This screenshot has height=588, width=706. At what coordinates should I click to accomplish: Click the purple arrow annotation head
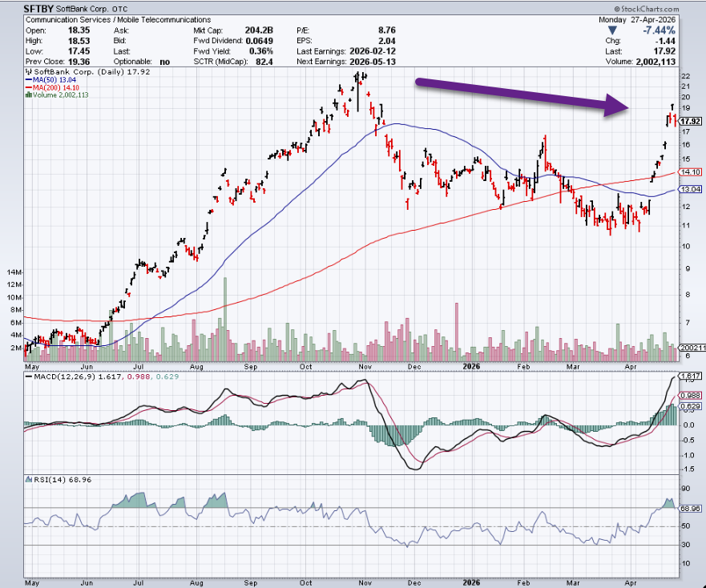pos(619,107)
